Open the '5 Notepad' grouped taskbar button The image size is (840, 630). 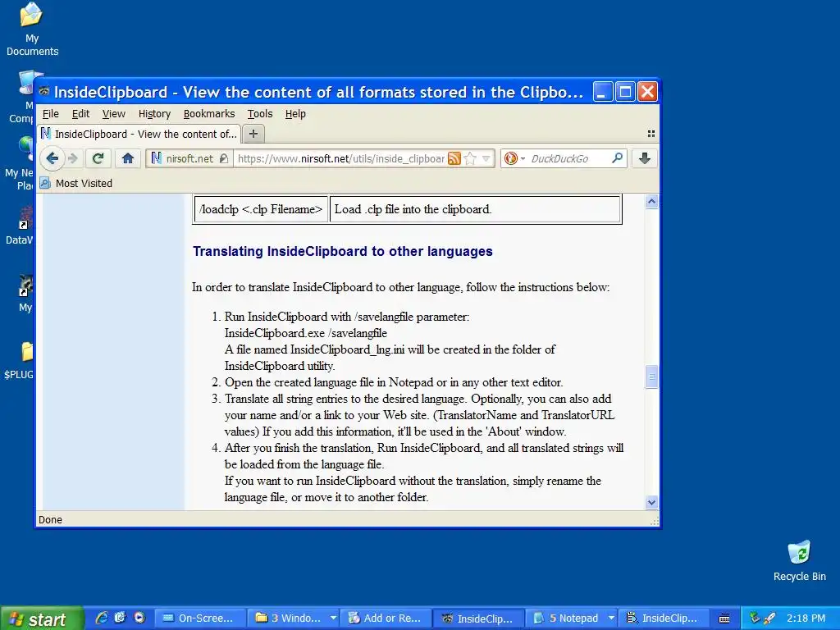click(x=571, y=619)
